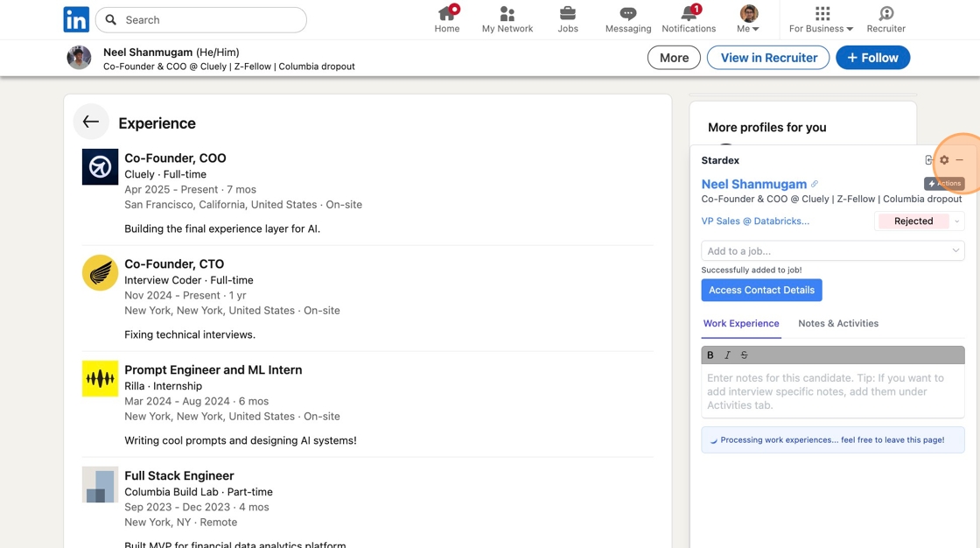Click the Columbia Build Lab · Part-time line
Screen dimensions: 980x548
pyautogui.click(x=199, y=492)
